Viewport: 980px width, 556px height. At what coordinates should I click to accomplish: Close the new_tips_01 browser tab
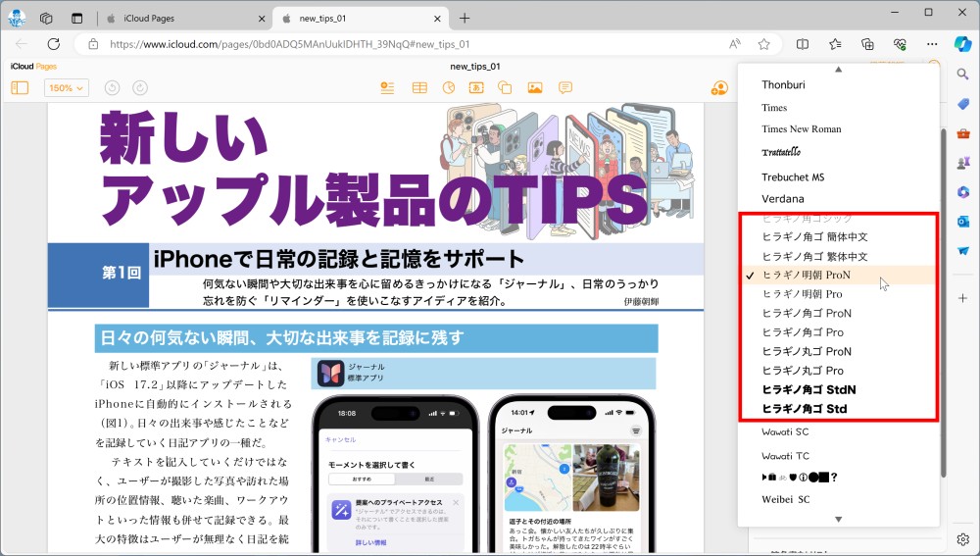pos(437,18)
